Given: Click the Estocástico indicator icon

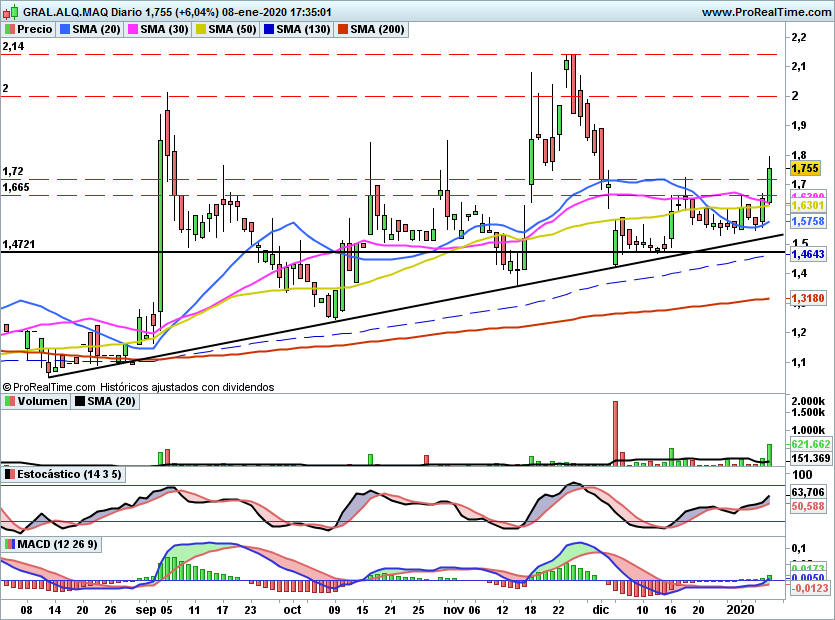Looking at the screenshot, I should coord(10,474).
